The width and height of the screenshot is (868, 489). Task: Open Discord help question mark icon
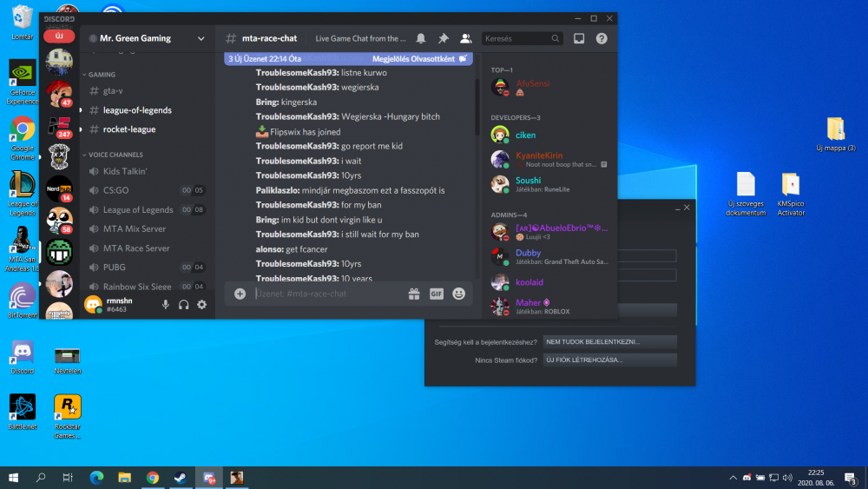click(x=602, y=38)
